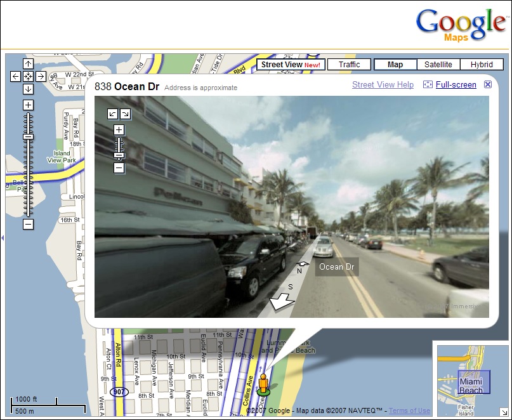Image resolution: width=512 pixels, height=420 pixels.
Task: Click the street view zoom slider handle
Action: tap(119, 155)
